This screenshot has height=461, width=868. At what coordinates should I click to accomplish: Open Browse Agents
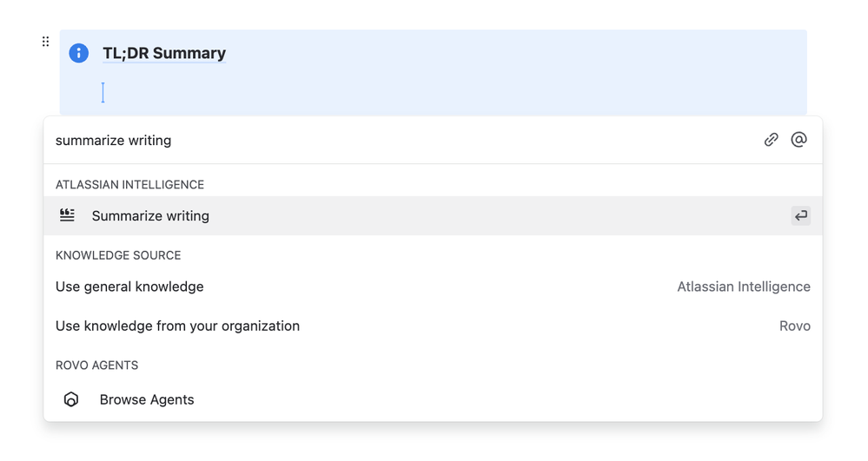click(147, 399)
